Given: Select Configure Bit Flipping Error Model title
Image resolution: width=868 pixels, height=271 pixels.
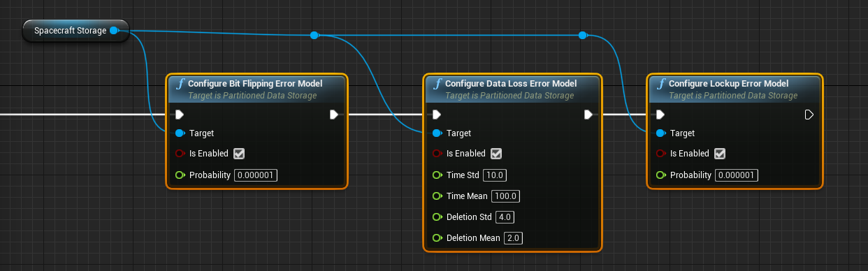Looking at the screenshot, I should (x=255, y=84).
